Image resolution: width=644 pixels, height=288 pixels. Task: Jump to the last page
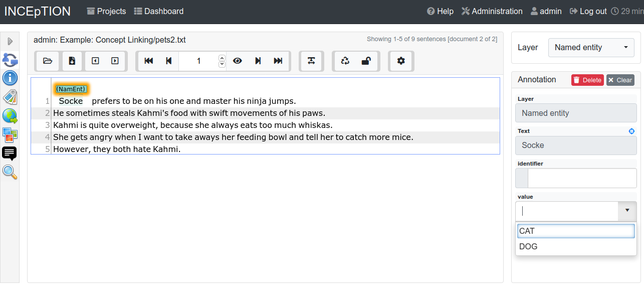click(x=278, y=61)
